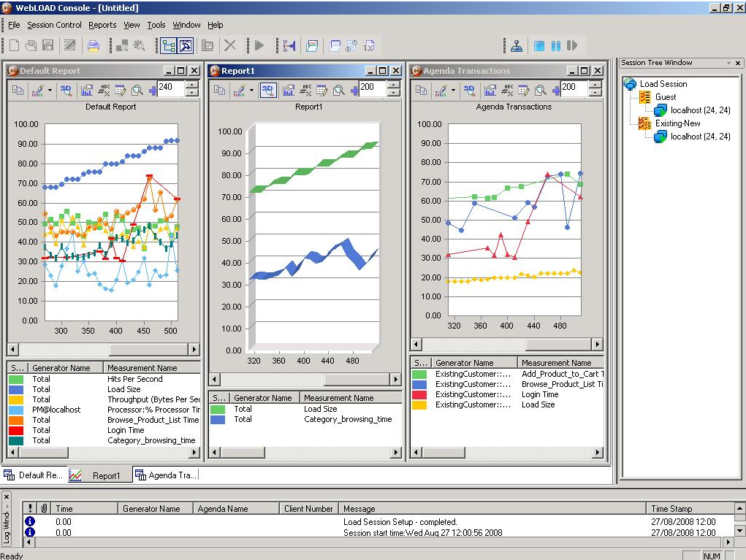Click the New session icon in main toolbar
Viewport: 746px width, 560px height.
15,46
